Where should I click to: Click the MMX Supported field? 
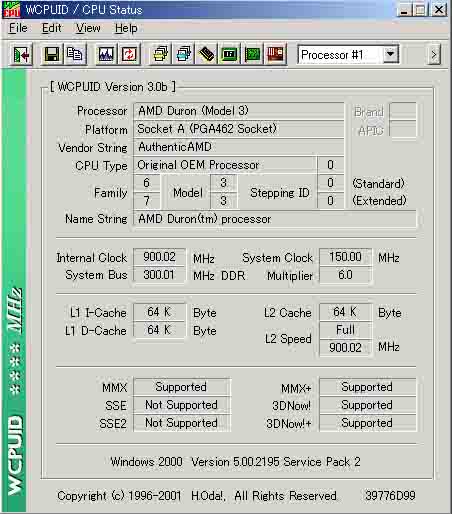[182, 387]
